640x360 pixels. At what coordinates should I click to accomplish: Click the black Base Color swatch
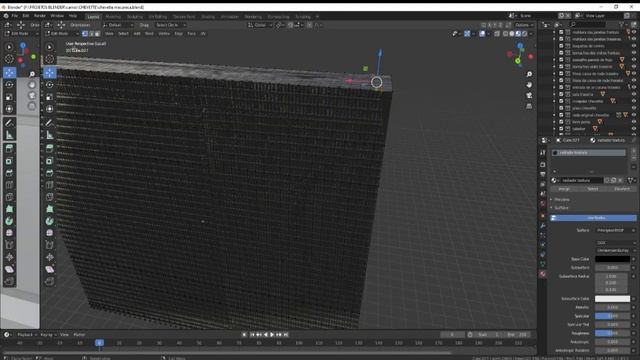click(x=612, y=259)
